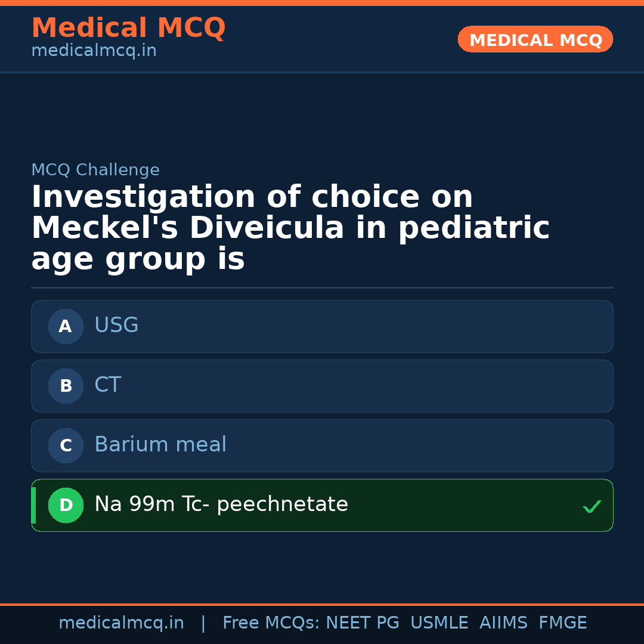The image size is (644, 644).
Task: Open the medicalmcq.in link under the header title
Action: click(x=94, y=51)
